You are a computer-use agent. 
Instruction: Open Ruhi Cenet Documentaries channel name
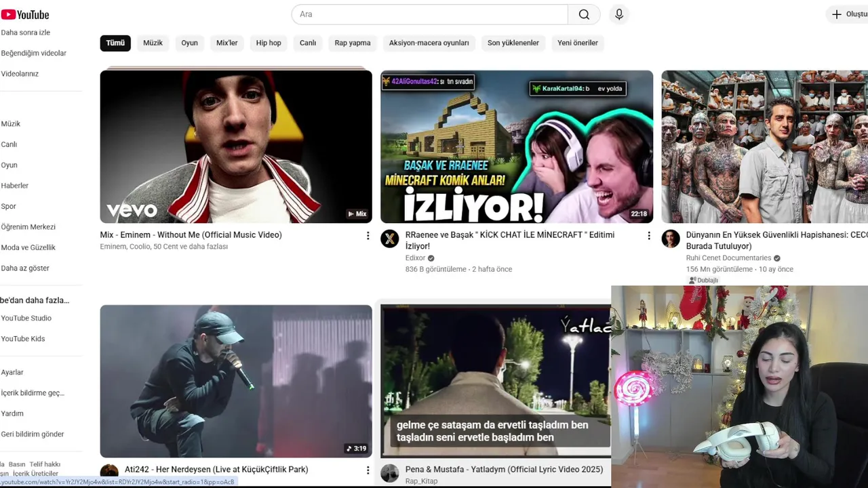point(728,258)
